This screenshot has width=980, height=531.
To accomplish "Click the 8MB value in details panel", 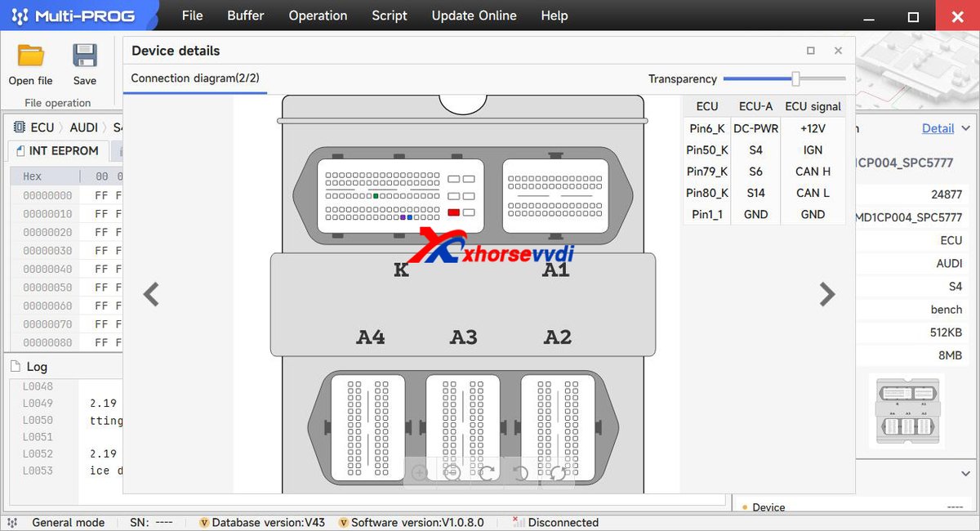I will click(x=951, y=355).
